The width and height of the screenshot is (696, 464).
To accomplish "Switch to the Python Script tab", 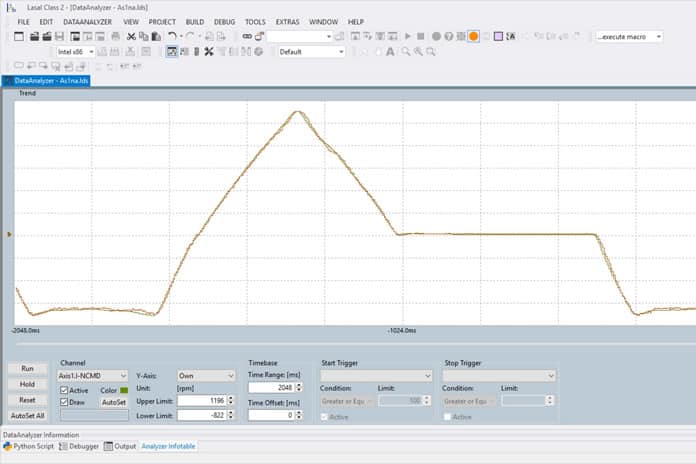I will coord(29,446).
